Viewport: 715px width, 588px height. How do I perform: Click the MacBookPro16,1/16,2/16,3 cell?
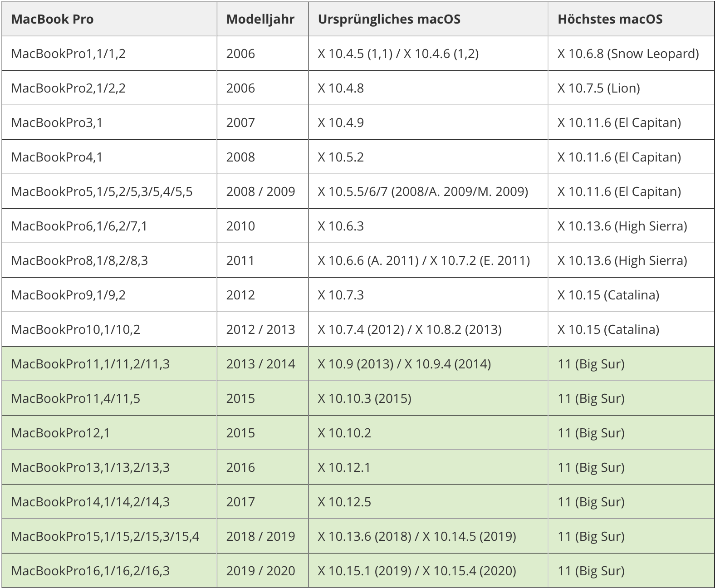[90, 571]
